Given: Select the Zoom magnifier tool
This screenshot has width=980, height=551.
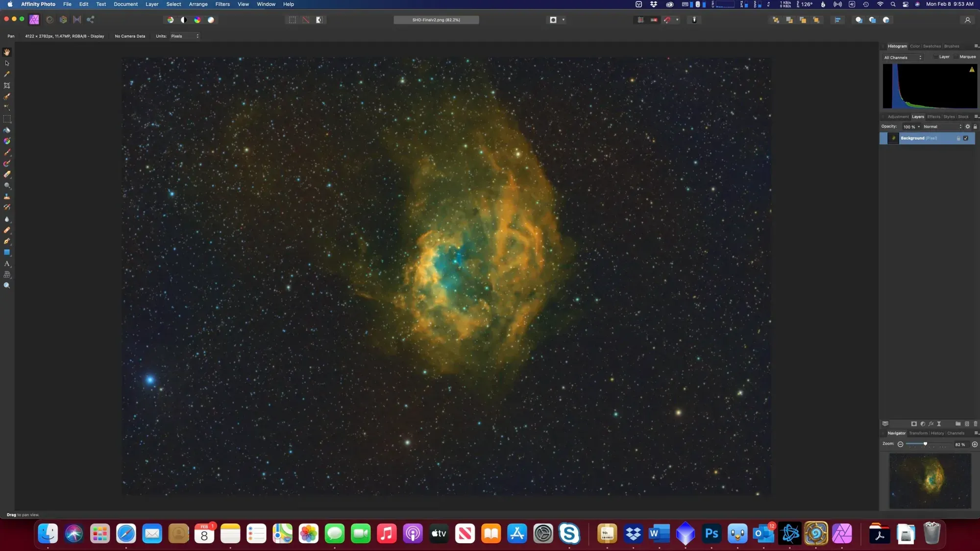Looking at the screenshot, I should click(x=7, y=286).
